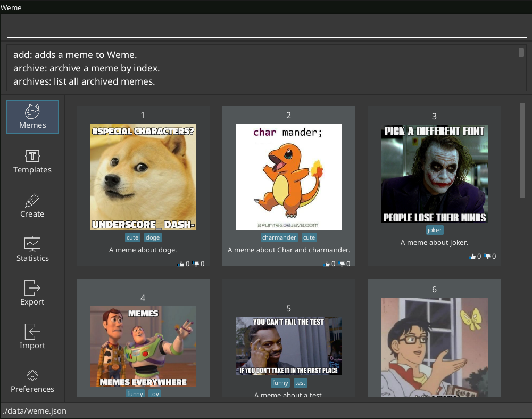
Task: Click the result box scrollbar handle
Action: [521, 53]
